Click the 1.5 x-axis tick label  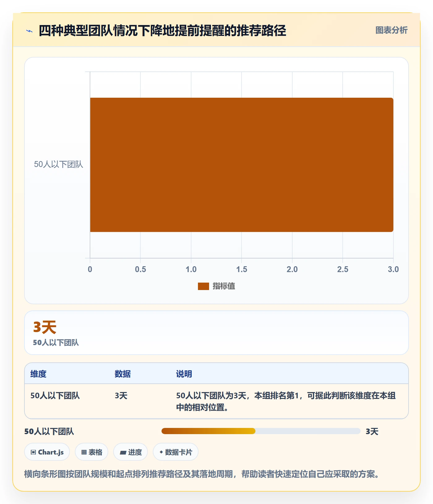[x=242, y=269]
